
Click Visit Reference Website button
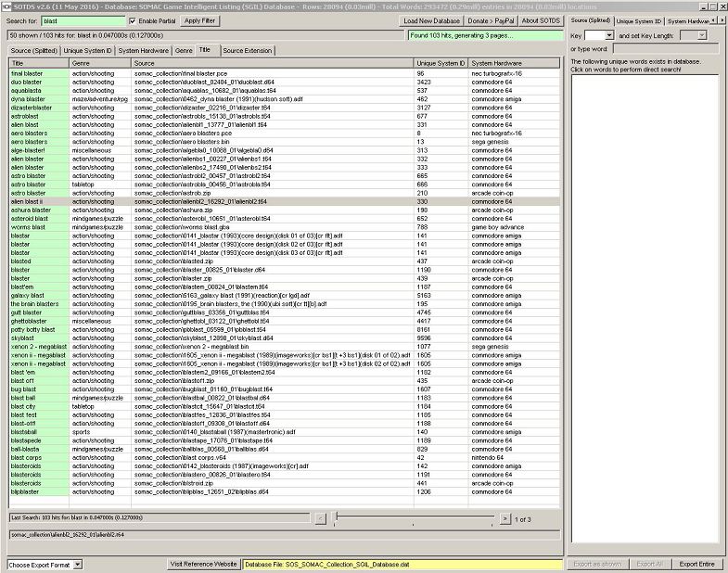click(203, 564)
